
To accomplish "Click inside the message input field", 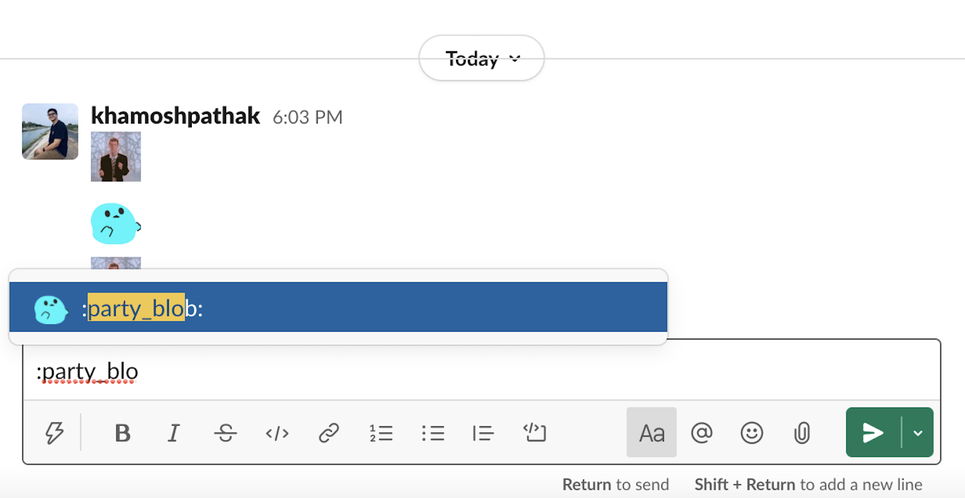I will coord(481,372).
